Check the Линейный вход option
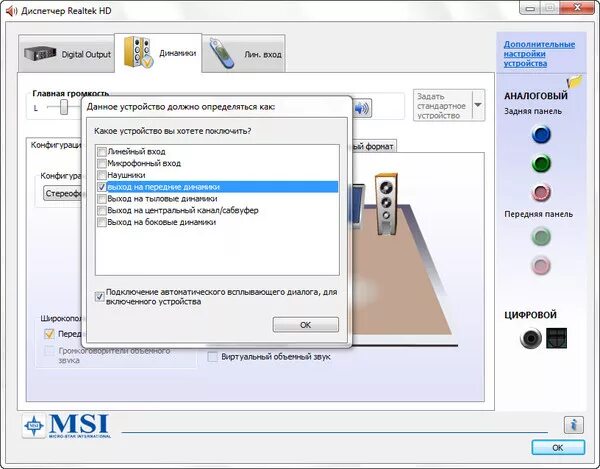 point(102,152)
